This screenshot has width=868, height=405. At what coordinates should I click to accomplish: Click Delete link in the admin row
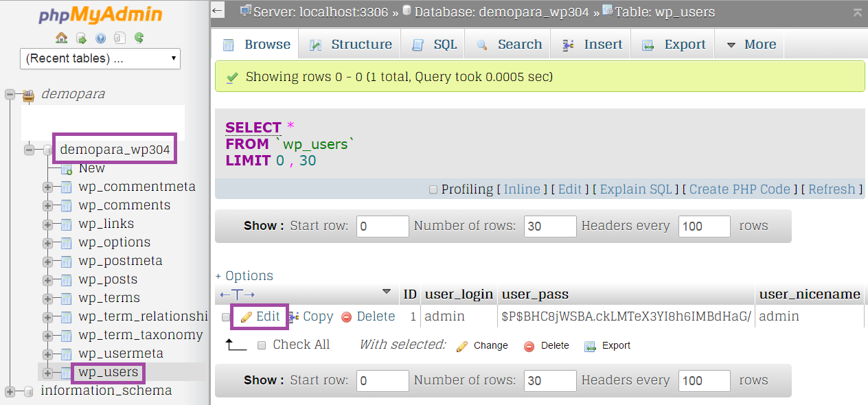(x=368, y=316)
